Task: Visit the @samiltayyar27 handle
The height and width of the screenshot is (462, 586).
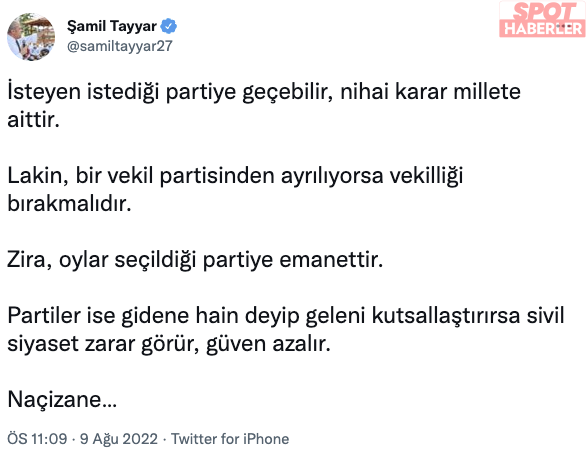Action: 120,46
